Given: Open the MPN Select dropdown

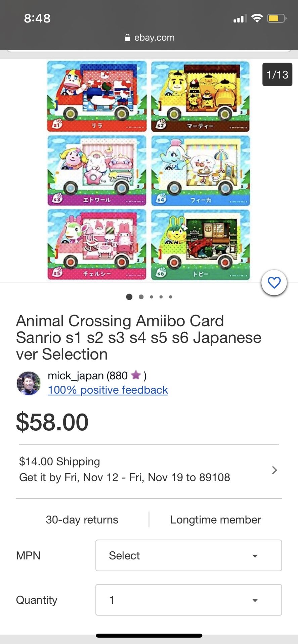Looking at the screenshot, I should 188,555.
